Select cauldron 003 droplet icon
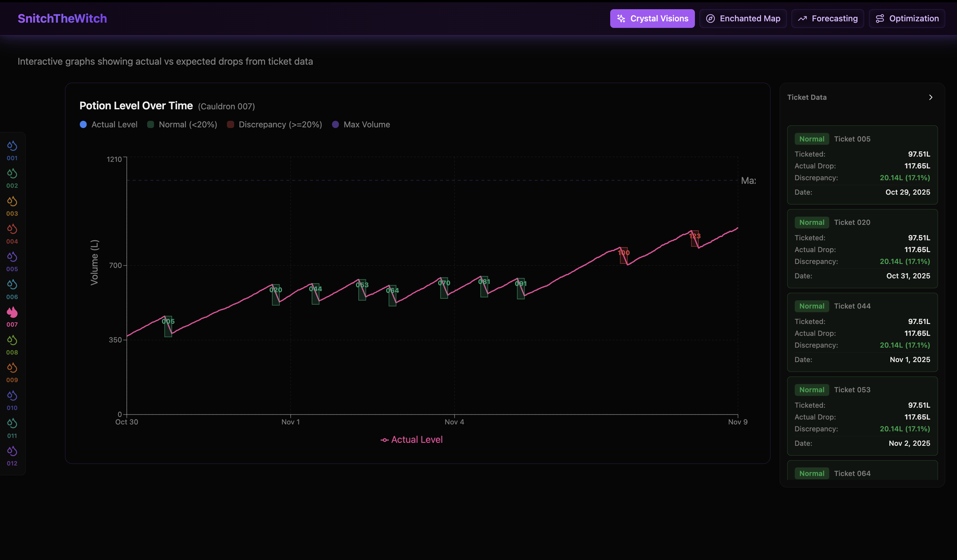 pyautogui.click(x=12, y=201)
